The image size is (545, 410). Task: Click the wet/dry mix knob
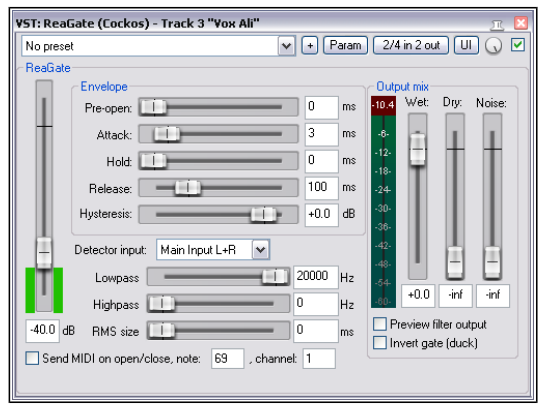coord(493,46)
